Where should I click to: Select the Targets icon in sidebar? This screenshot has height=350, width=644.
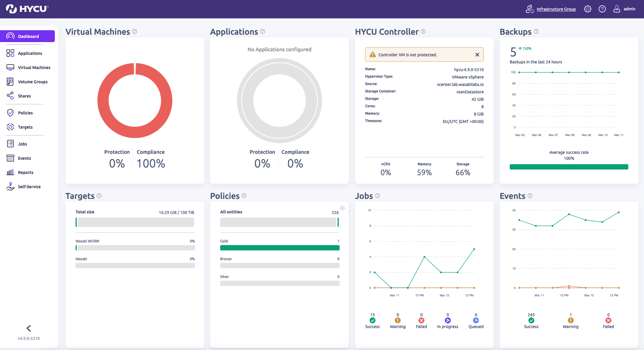10,127
